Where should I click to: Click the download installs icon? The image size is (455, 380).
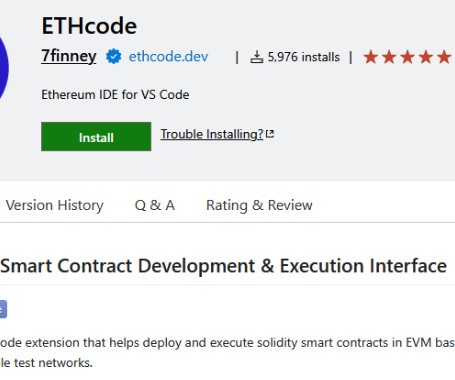pyautogui.click(x=257, y=57)
